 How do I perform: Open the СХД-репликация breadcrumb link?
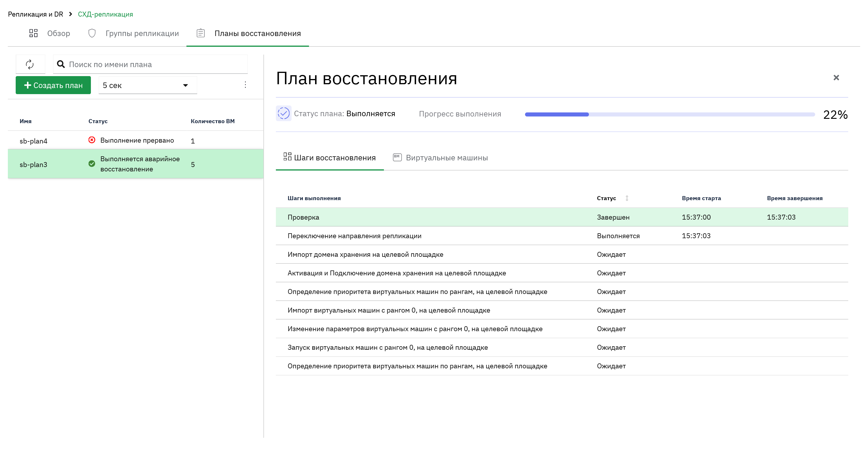(105, 14)
